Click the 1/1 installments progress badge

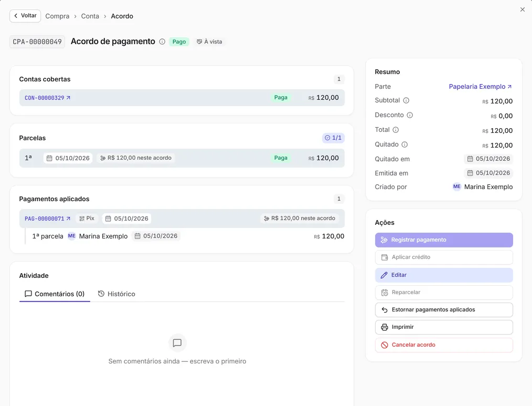tap(333, 138)
